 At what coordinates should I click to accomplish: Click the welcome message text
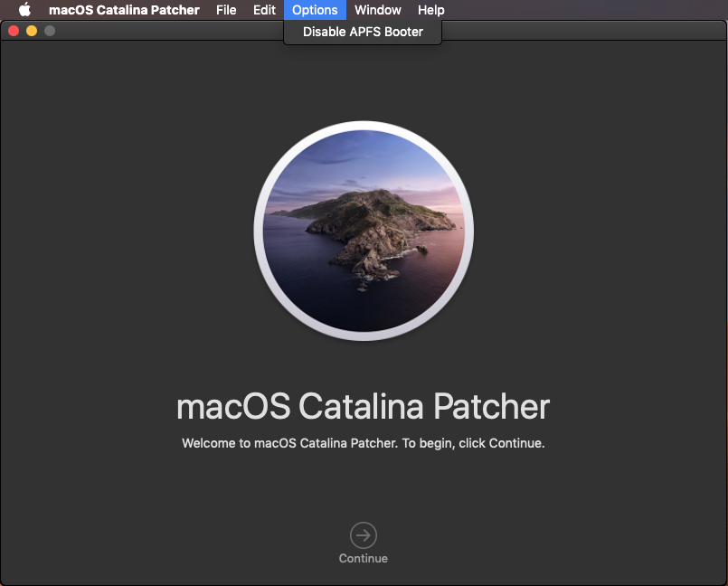click(363, 443)
